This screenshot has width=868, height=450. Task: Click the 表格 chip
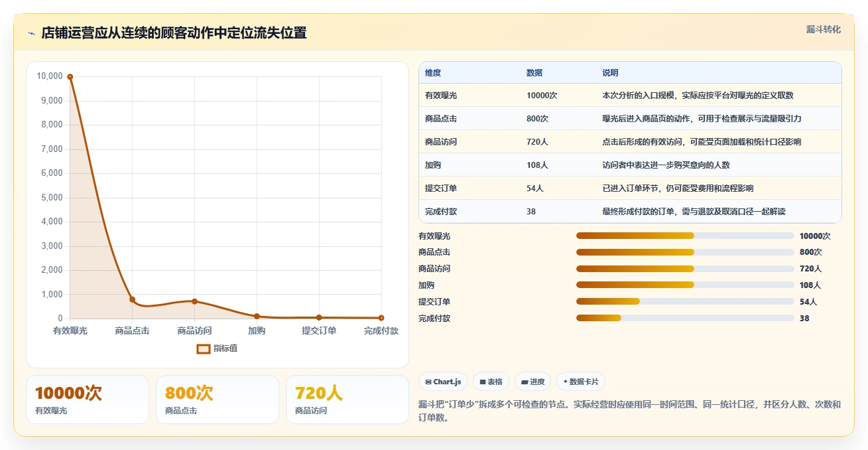click(491, 382)
